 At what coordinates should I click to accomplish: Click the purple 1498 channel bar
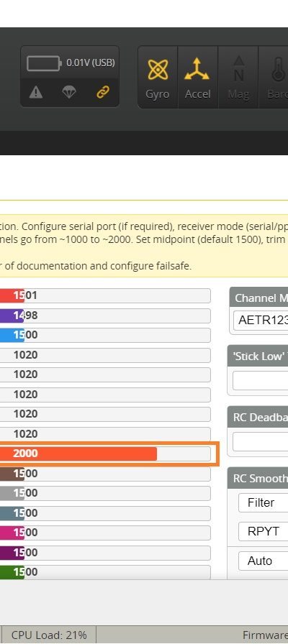click(105, 316)
